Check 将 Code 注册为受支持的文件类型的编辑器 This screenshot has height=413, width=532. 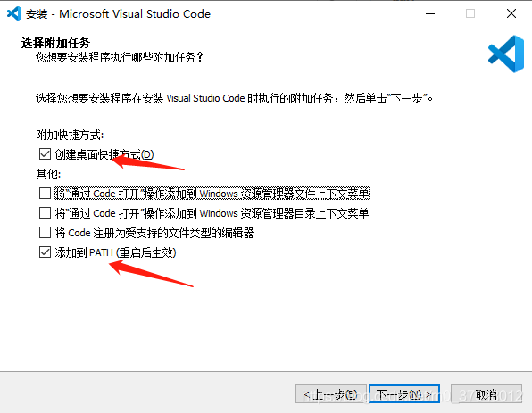[x=45, y=233]
